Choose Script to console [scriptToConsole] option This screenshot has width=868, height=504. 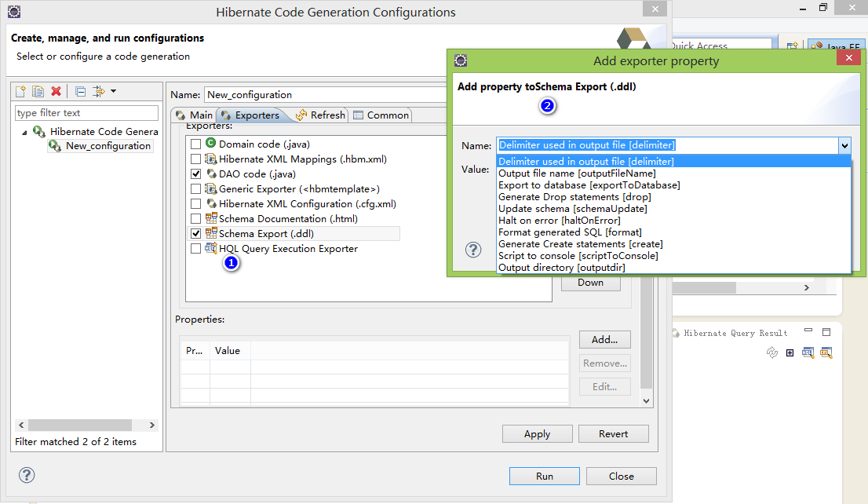(673, 255)
